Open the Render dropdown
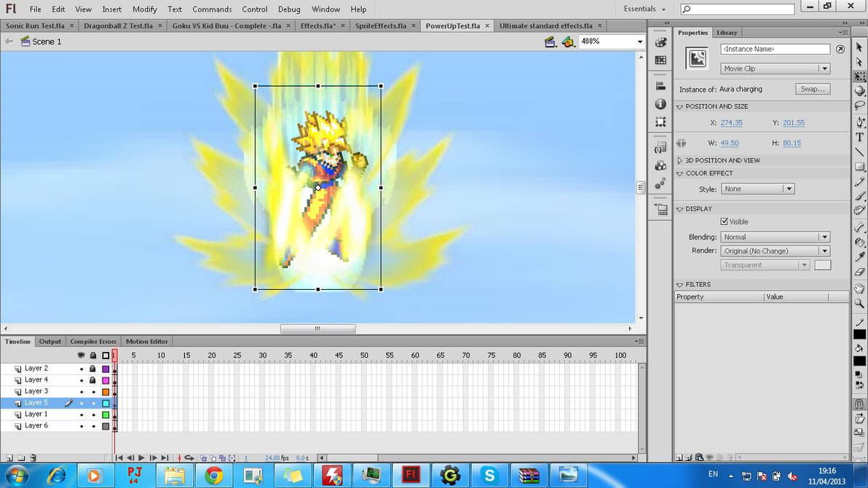This screenshot has width=868, height=488. 775,251
